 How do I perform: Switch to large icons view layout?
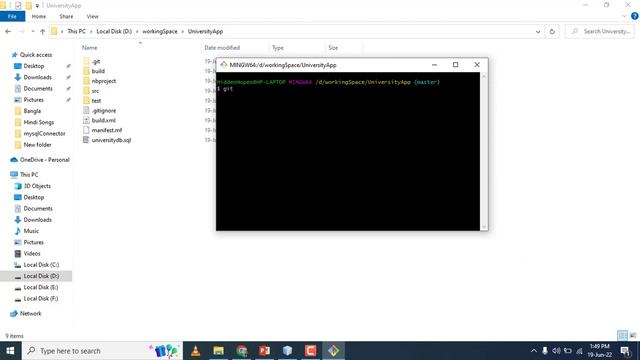pos(633,336)
